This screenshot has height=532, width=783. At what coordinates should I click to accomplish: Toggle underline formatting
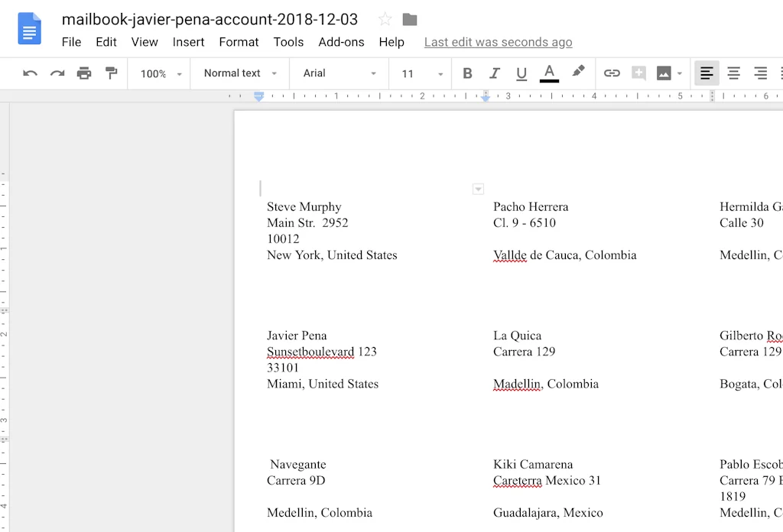[521, 73]
